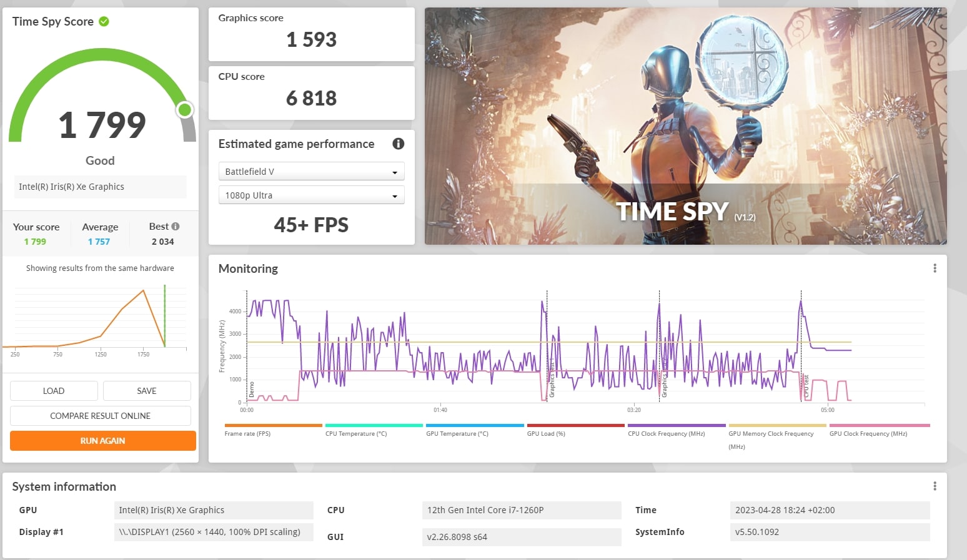The width and height of the screenshot is (967, 560).
Task: Click the green validation checkmark beside Time Spy Score
Action: click(x=104, y=21)
